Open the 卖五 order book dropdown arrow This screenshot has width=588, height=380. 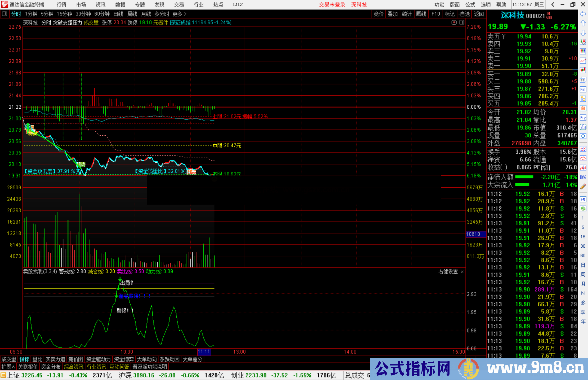(x=504, y=37)
